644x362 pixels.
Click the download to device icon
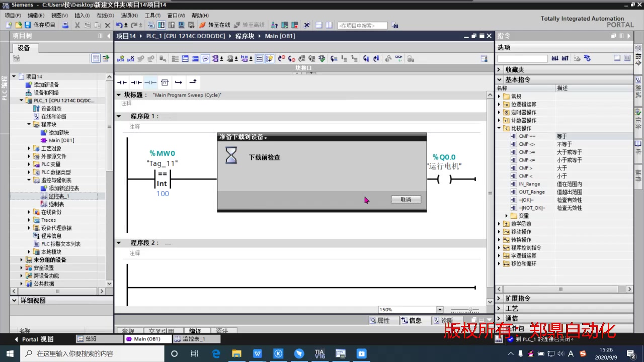(x=162, y=25)
